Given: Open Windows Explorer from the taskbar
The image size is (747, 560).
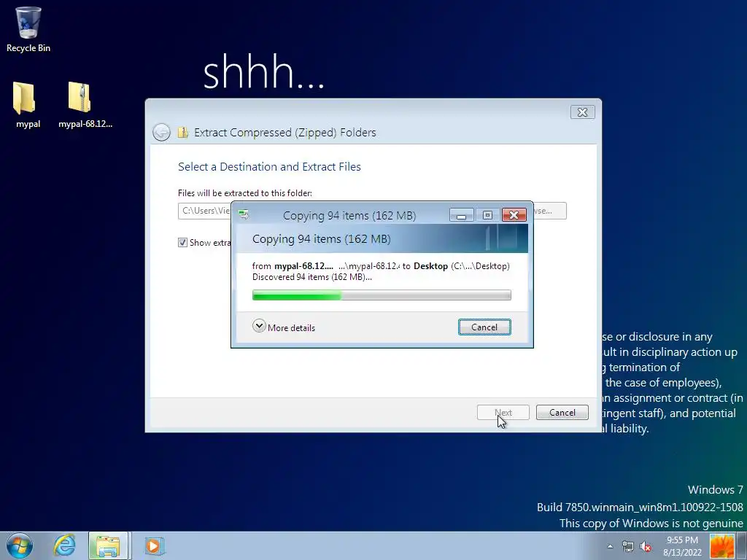Looking at the screenshot, I should coord(108,545).
